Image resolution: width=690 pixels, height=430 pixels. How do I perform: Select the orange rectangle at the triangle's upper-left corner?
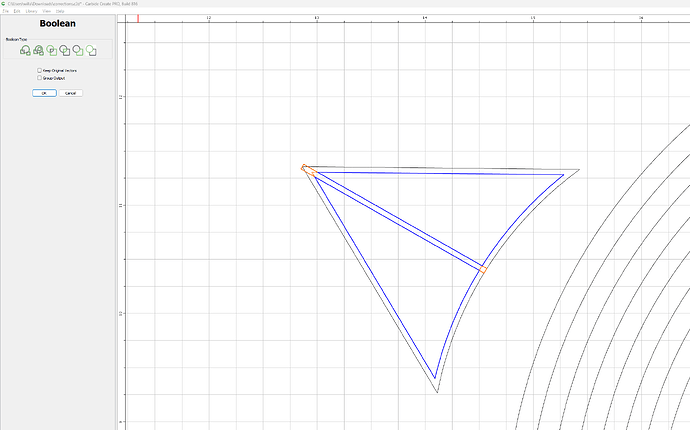click(308, 170)
